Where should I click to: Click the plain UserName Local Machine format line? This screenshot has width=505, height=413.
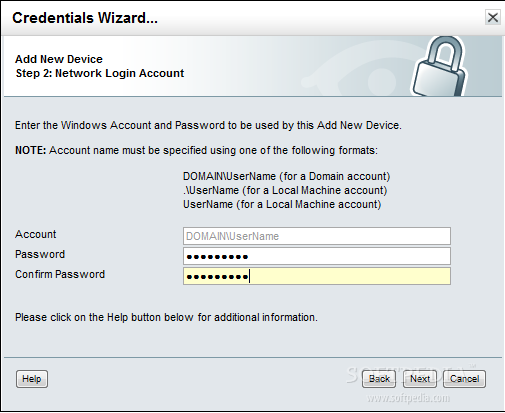282,204
